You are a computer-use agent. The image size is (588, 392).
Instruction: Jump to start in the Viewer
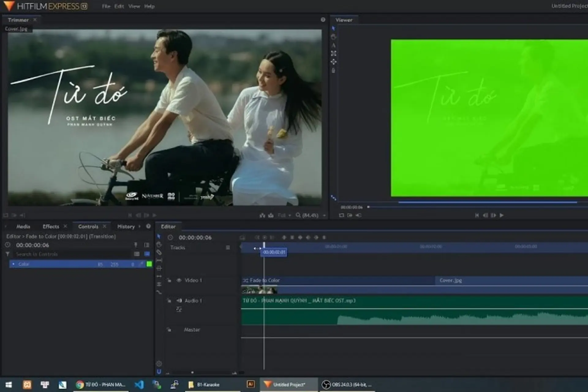point(477,215)
